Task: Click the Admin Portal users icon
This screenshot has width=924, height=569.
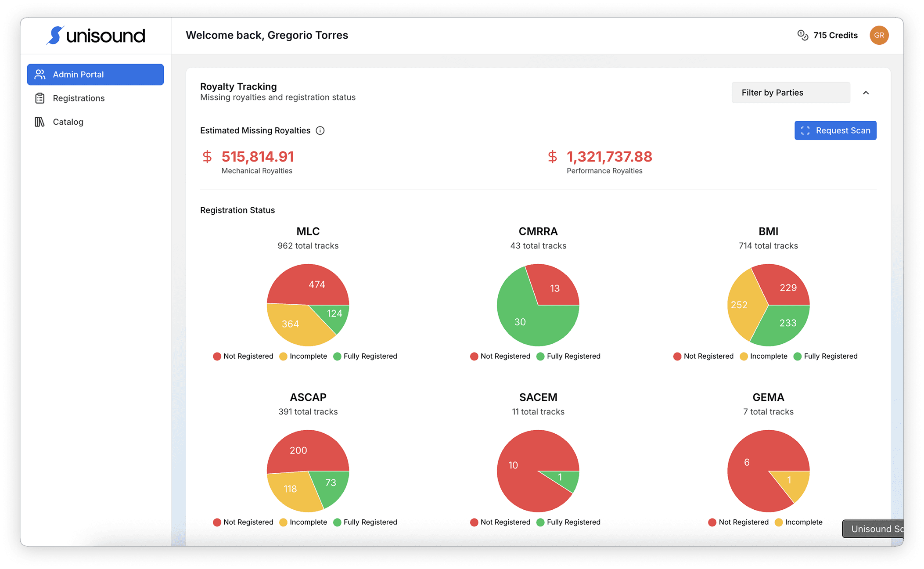Action: pyautogui.click(x=40, y=75)
